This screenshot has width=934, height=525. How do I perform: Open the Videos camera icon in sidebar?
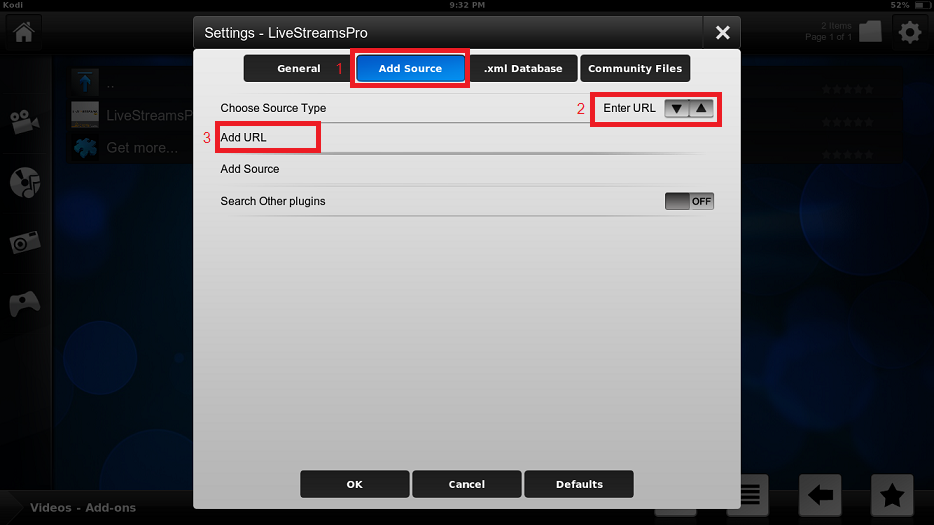pyautogui.click(x=24, y=122)
